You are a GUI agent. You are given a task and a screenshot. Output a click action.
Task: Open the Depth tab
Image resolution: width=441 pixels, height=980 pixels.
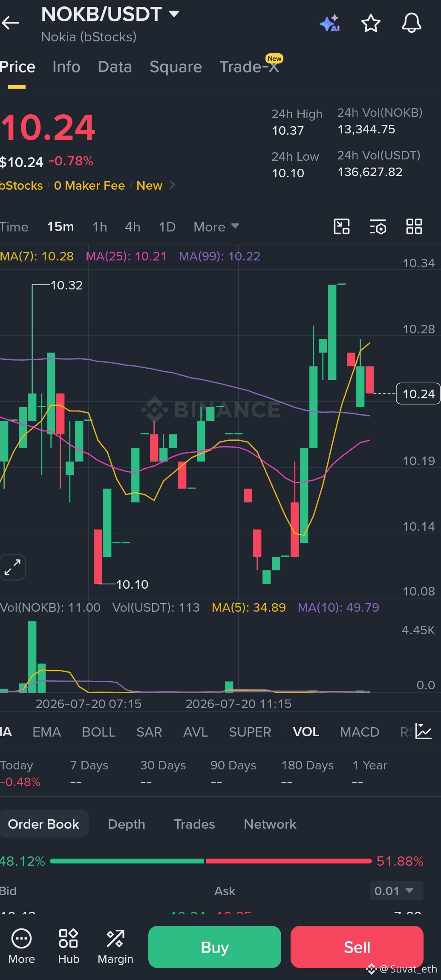click(127, 824)
